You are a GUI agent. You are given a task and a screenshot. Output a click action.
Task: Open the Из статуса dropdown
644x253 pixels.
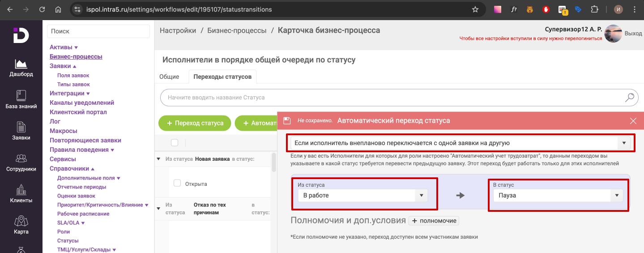coord(363,195)
